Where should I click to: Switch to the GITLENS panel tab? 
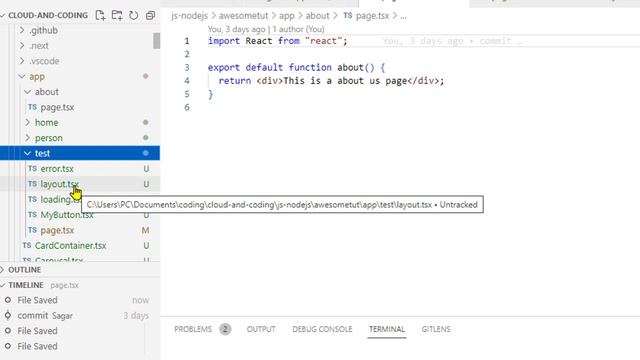[x=436, y=329]
